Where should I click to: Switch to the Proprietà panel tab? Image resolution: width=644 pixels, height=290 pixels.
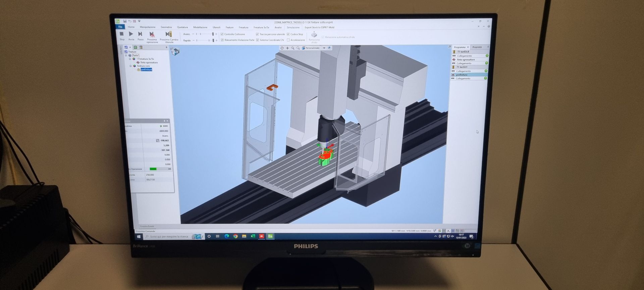477,47
